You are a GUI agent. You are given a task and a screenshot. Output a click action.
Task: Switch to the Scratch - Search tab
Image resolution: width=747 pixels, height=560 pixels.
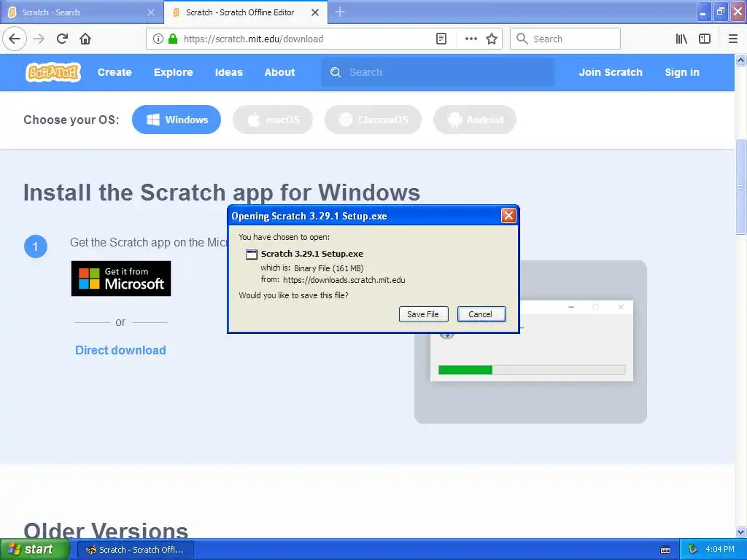point(82,12)
